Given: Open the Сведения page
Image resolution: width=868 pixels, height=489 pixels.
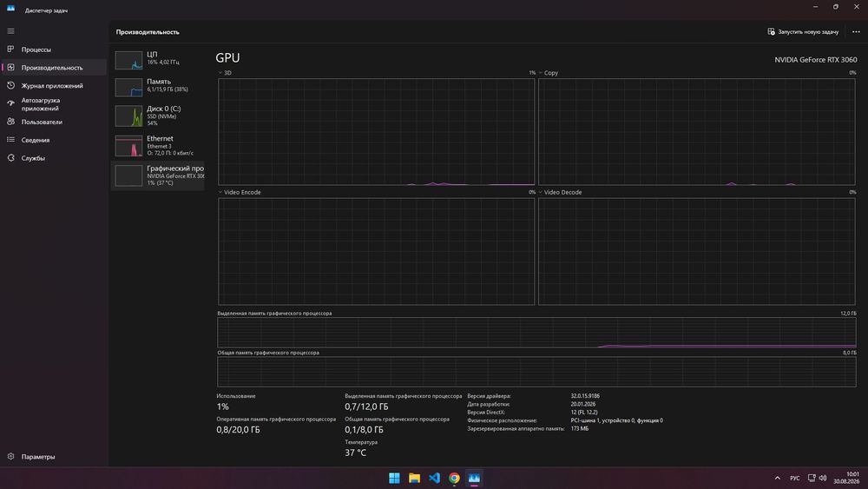Looking at the screenshot, I should [x=54, y=140].
